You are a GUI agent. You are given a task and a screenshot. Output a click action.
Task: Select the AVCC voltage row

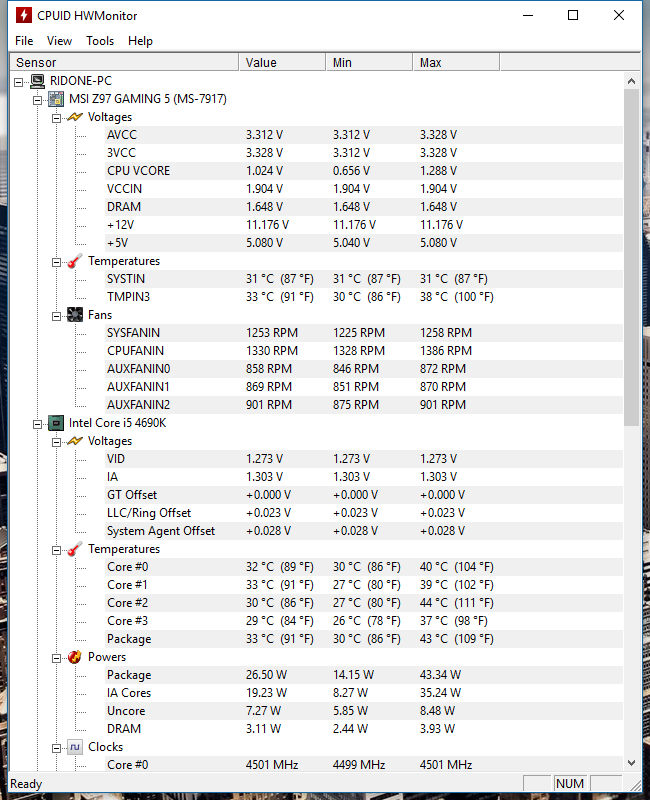coord(364,135)
